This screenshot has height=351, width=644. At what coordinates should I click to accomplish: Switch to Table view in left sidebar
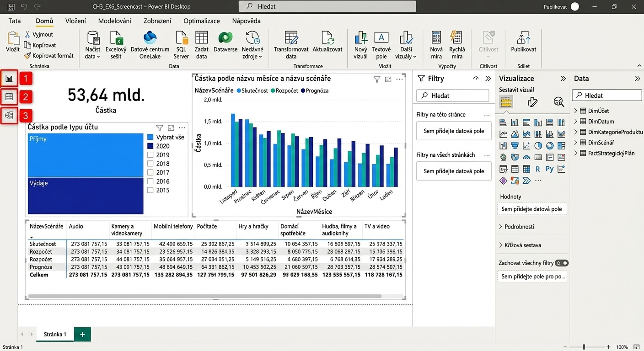pyautogui.click(x=9, y=96)
